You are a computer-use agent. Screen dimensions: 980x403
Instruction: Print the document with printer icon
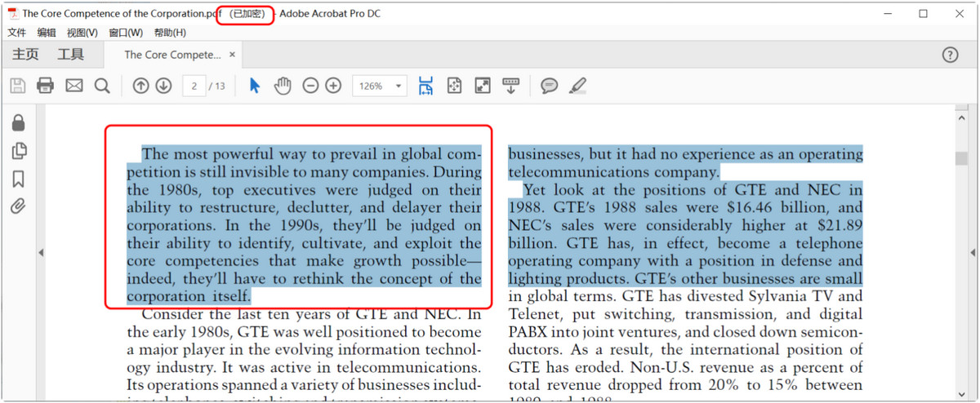coord(46,86)
